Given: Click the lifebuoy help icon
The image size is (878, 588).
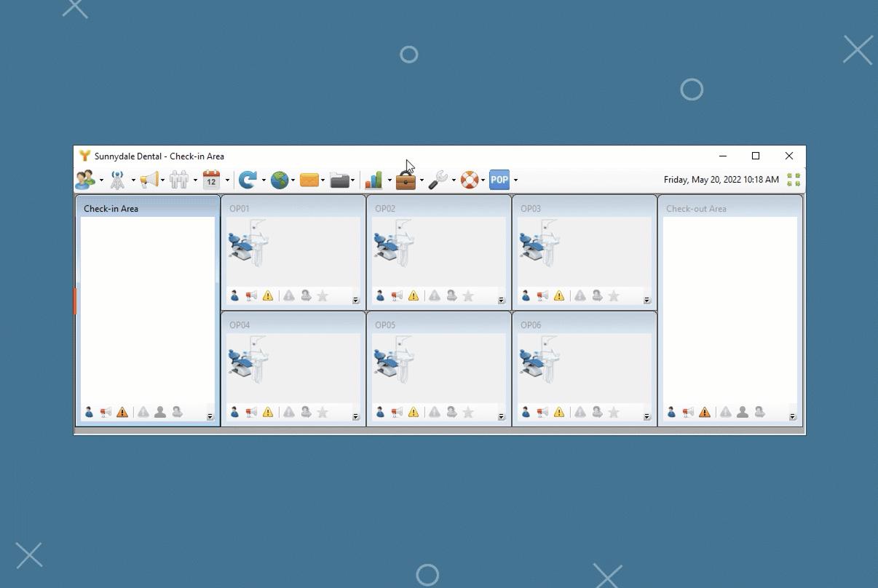Looking at the screenshot, I should (x=470, y=180).
